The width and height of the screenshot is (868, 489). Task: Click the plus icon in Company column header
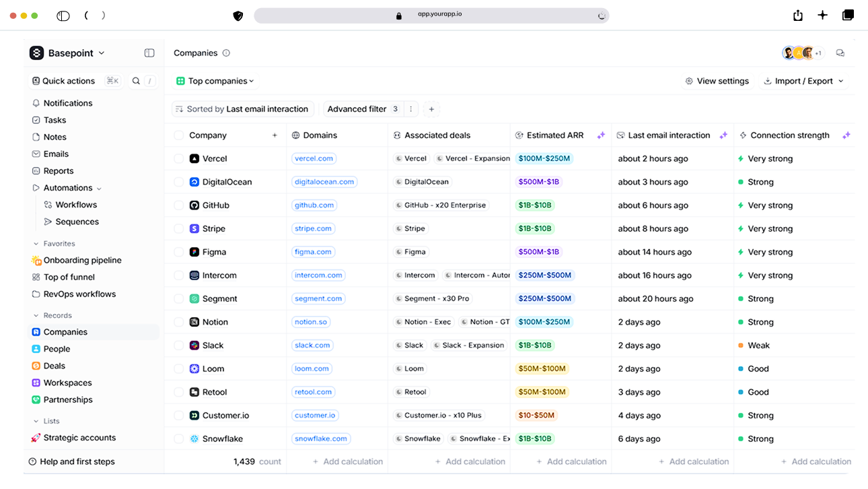tap(275, 135)
